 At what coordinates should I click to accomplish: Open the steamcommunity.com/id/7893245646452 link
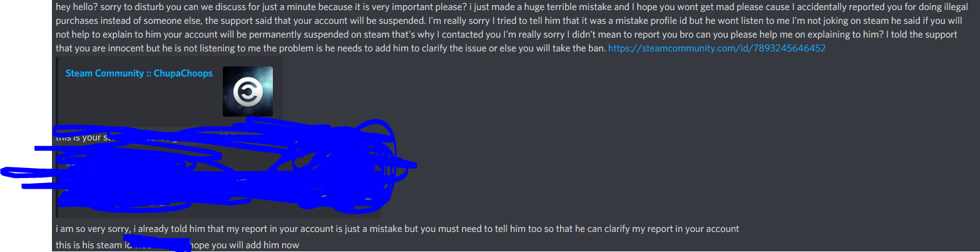coord(717,48)
